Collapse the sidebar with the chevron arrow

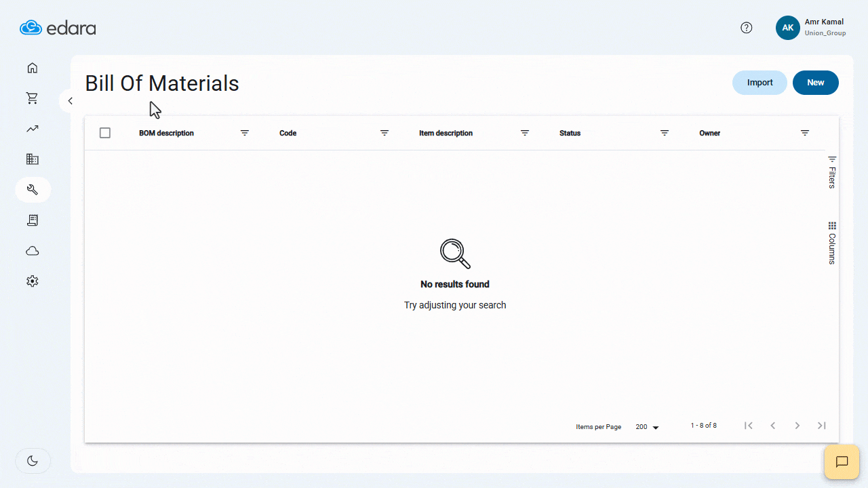point(70,101)
